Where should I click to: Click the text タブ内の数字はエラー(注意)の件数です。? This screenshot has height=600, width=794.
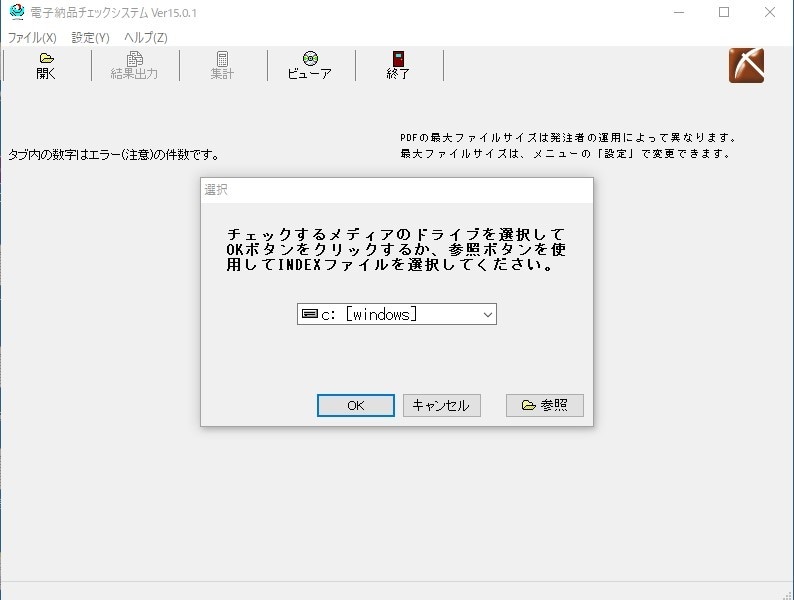pos(114,154)
